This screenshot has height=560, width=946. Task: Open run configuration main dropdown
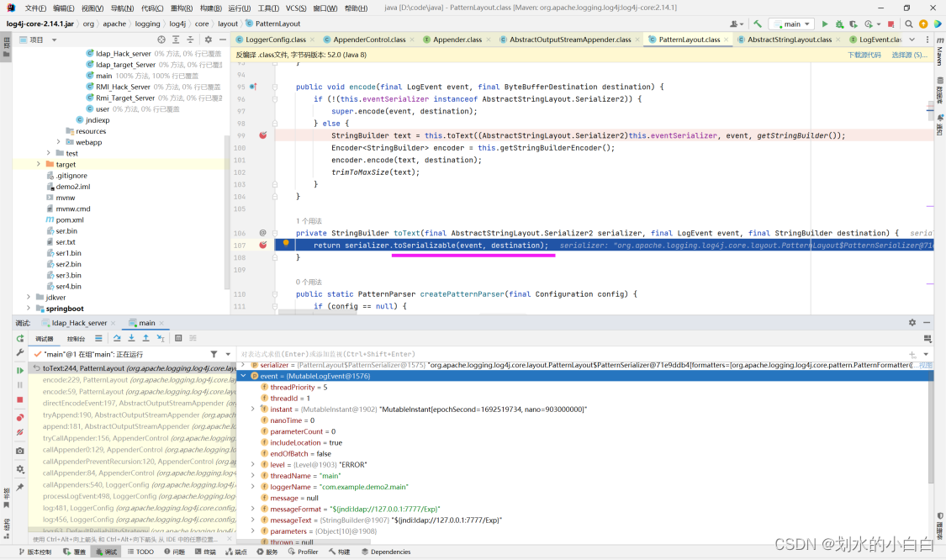[x=792, y=24]
